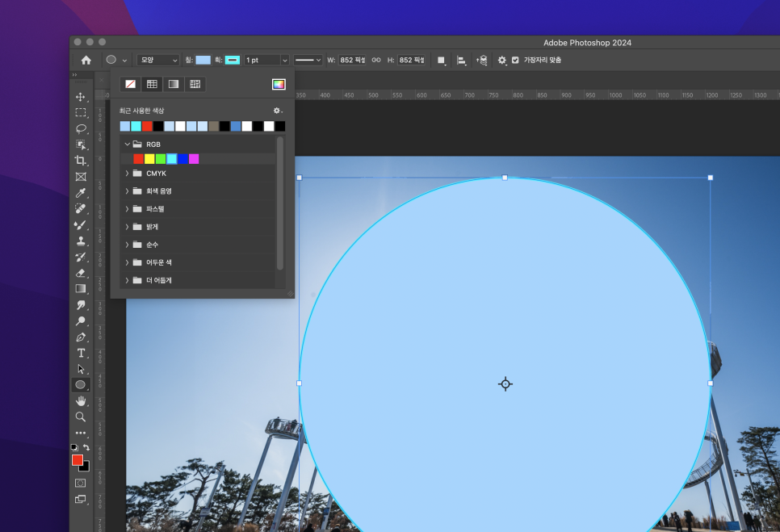The width and height of the screenshot is (780, 532).
Task: Open additional shape options gear
Action: click(x=502, y=61)
